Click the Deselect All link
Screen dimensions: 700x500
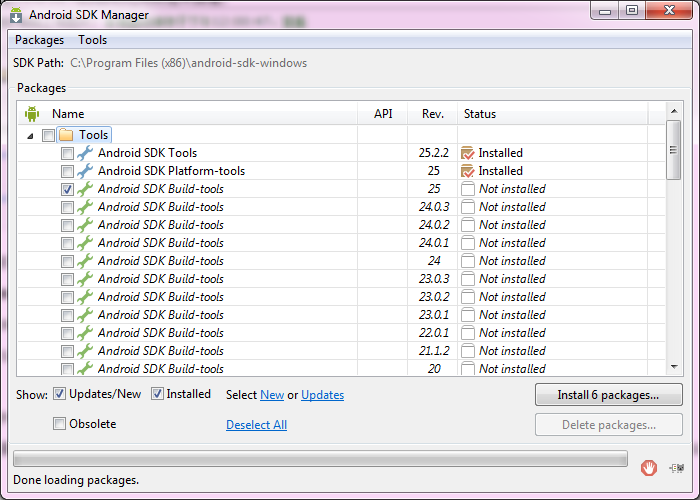256,425
